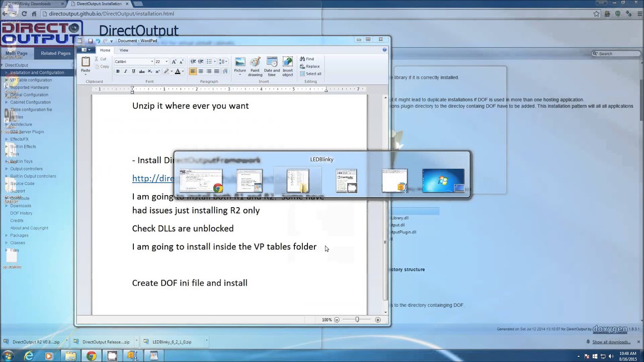The height and width of the screenshot is (362, 644).
Task: Open Installation and Configuration in the sidebar
Action: [37, 72]
